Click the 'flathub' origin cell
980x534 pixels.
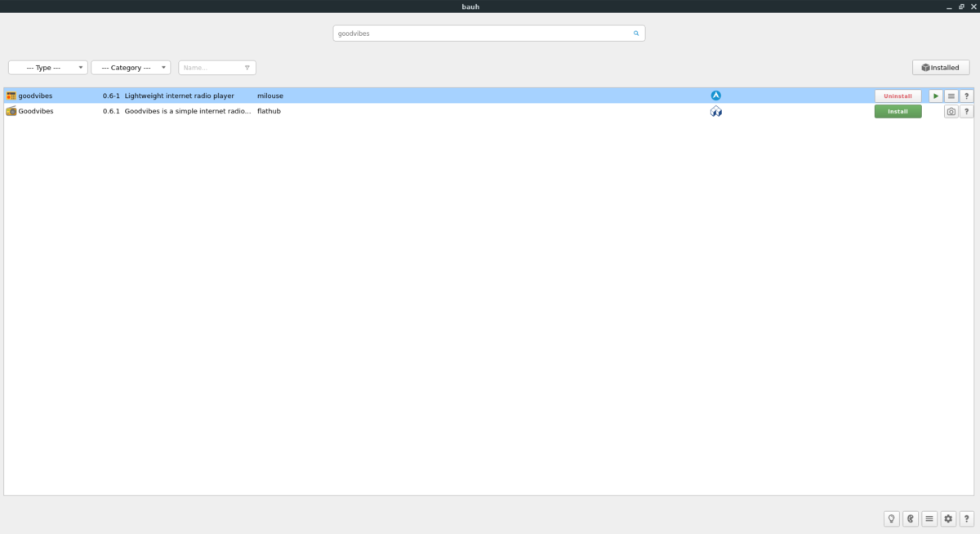(269, 111)
